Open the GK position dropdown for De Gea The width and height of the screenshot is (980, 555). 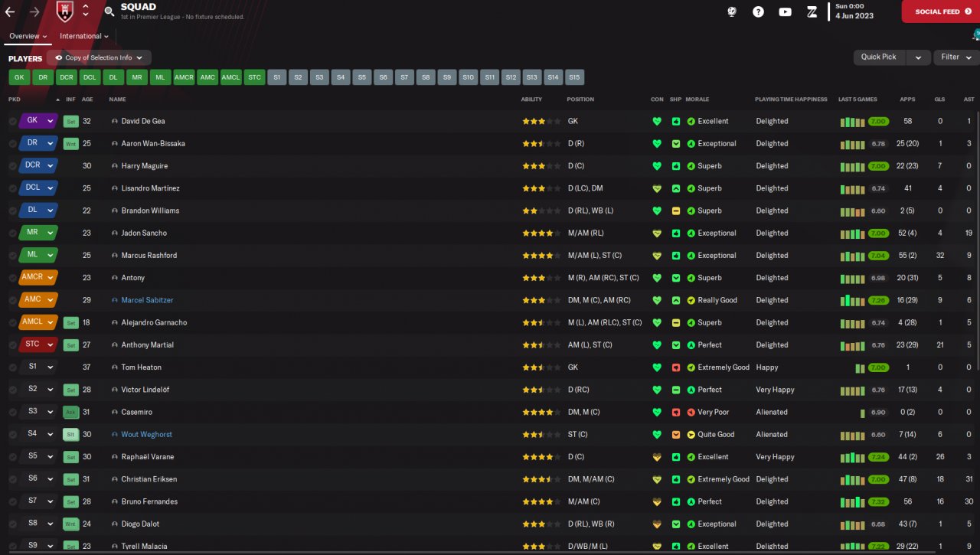51,121
